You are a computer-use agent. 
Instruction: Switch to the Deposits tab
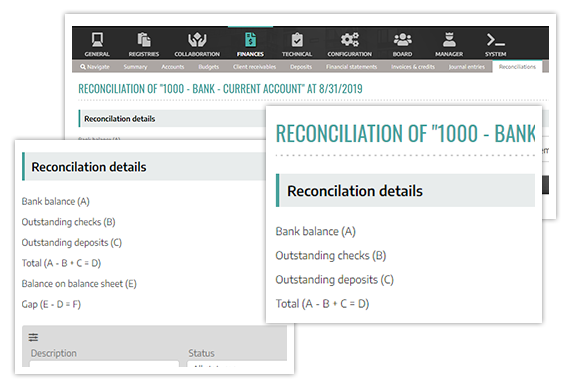point(301,67)
